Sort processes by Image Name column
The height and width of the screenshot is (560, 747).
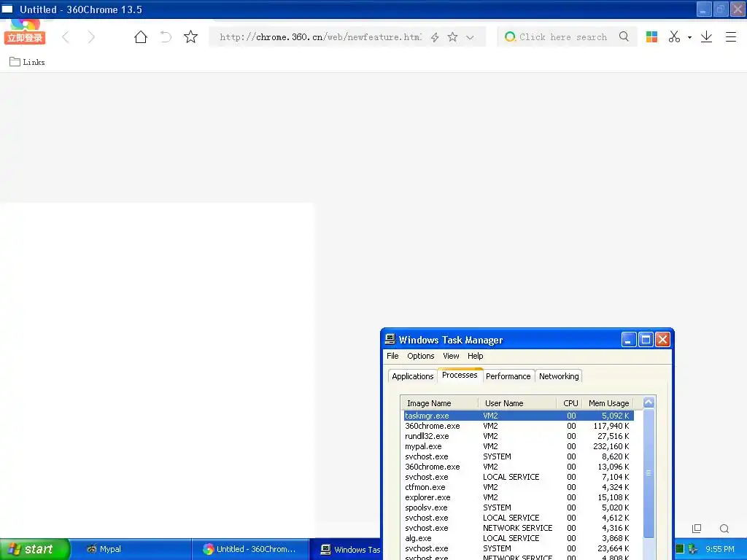[x=440, y=403]
